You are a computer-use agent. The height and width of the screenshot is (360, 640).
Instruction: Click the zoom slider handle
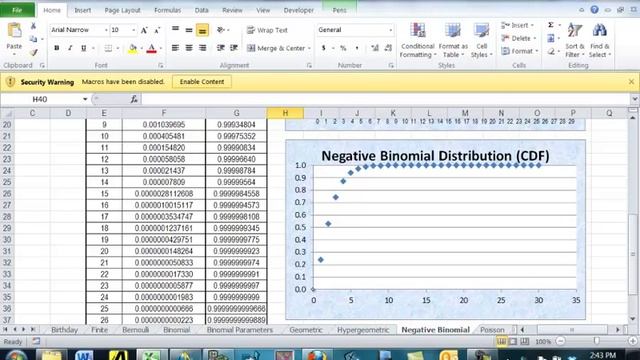pyautogui.click(x=596, y=341)
